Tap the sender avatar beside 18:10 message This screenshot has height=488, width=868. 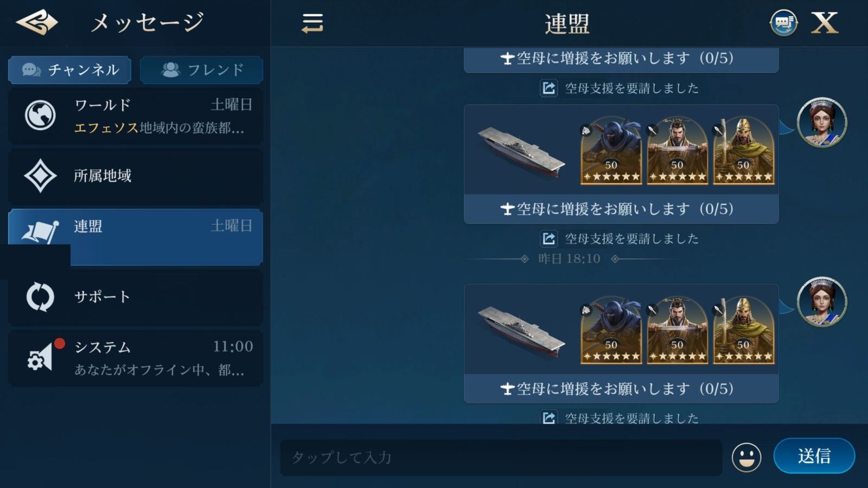tap(822, 302)
